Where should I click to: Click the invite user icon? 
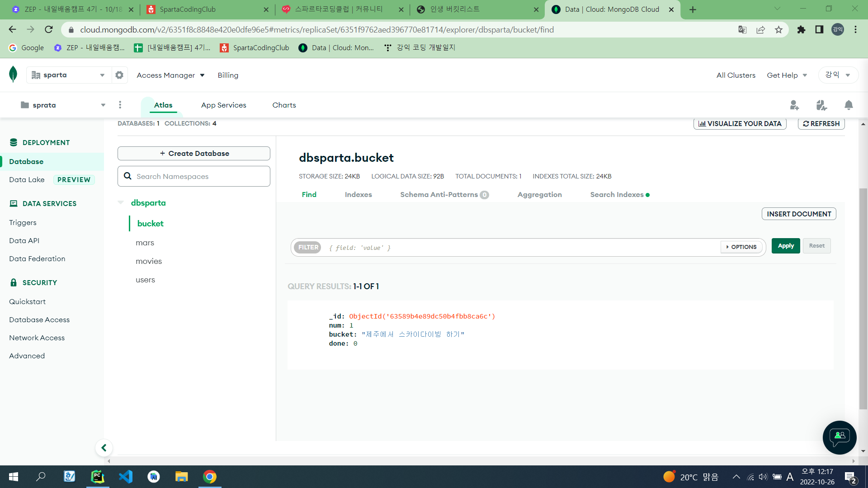tap(794, 105)
